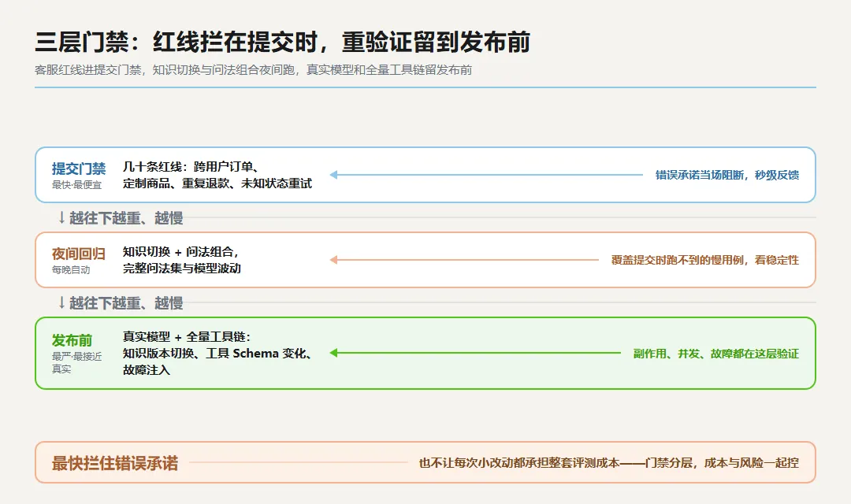Select the note "覆盖提交时跑不到的慢用例，看稳定性"
Screen dimensions: 851x504
[x=705, y=260]
